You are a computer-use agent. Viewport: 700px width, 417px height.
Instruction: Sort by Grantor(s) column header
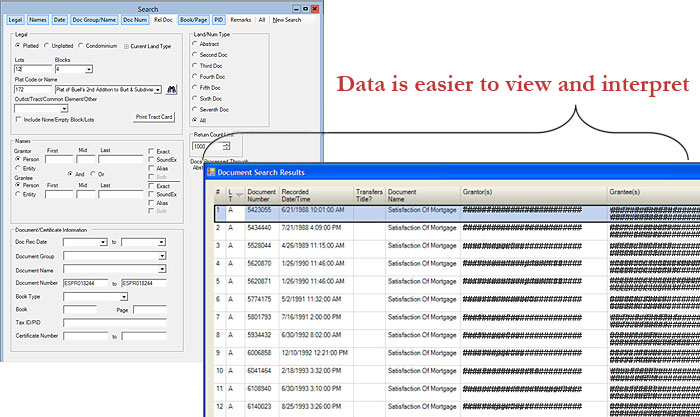tap(533, 195)
